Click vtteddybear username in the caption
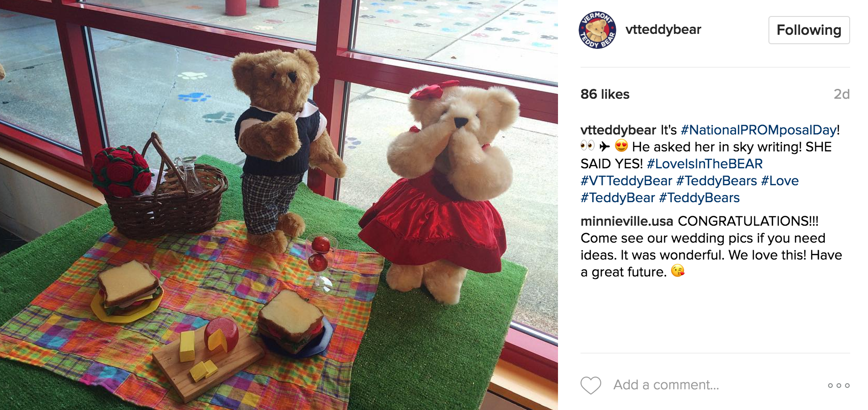Viewport: 868px width, 410px height. [618, 130]
